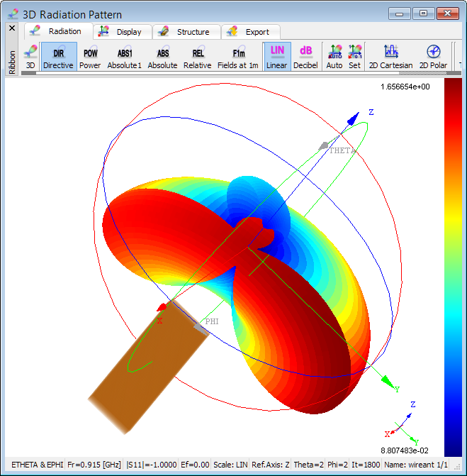Switch scale to Decibel
The width and height of the screenshot is (467, 476).
pyautogui.click(x=305, y=57)
